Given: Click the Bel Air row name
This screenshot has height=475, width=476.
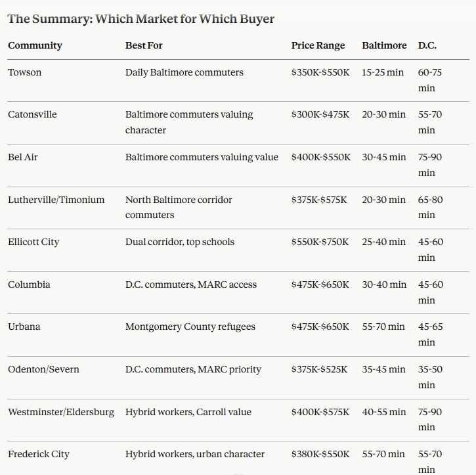Looking at the screenshot, I should tap(23, 157).
